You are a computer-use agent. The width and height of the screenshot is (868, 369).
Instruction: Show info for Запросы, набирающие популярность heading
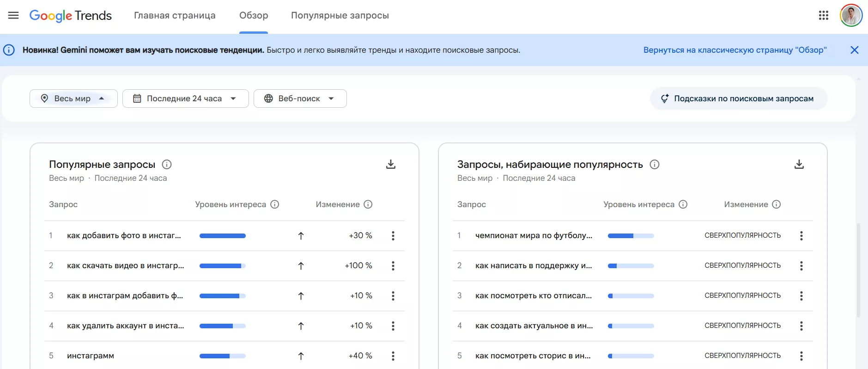pyautogui.click(x=655, y=164)
